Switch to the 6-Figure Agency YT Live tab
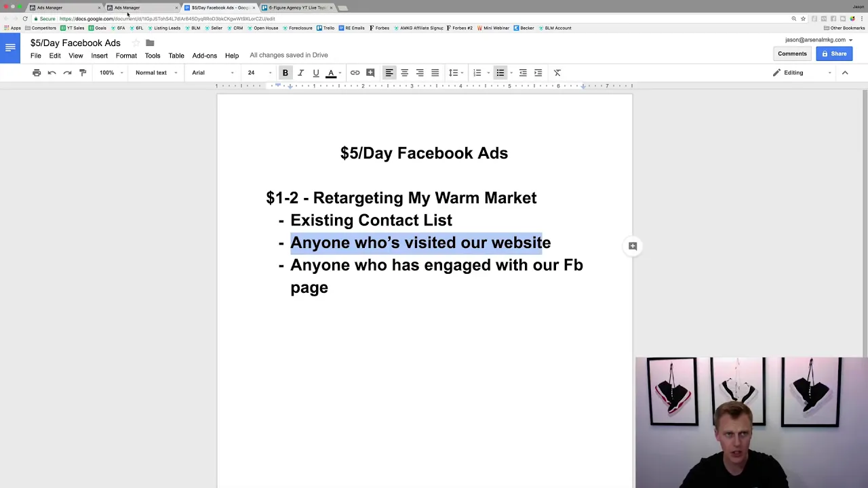This screenshot has height=488, width=868. point(297,7)
